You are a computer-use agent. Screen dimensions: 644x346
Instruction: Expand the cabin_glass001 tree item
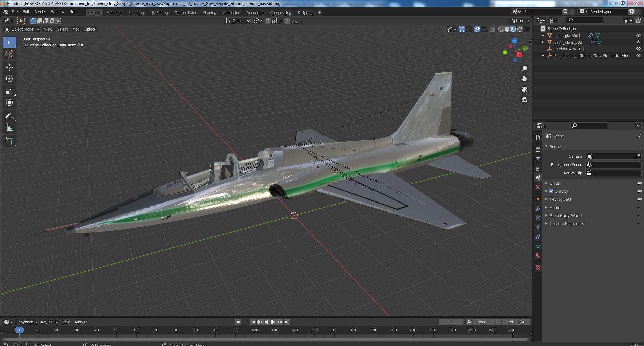point(543,35)
